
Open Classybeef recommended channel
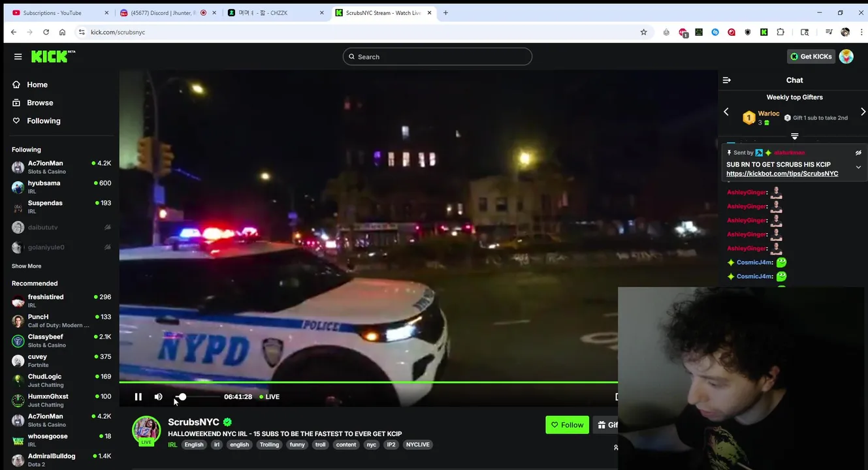click(x=61, y=341)
